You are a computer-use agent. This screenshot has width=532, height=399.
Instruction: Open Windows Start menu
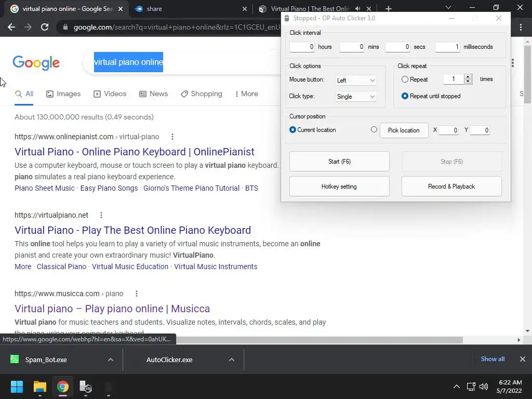click(17, 387)
